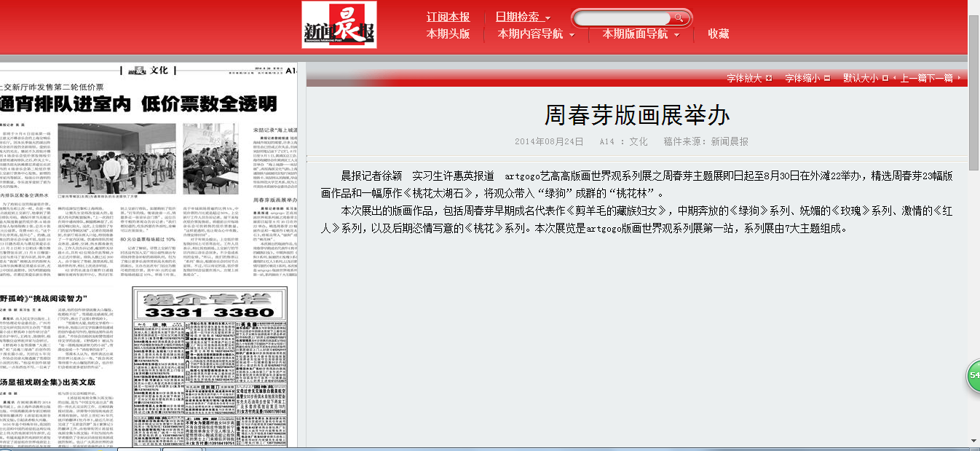This screenshot has height=451, width=980.
Task: Click the left arrow before 上一篇
Action: (x=896, y=78)
